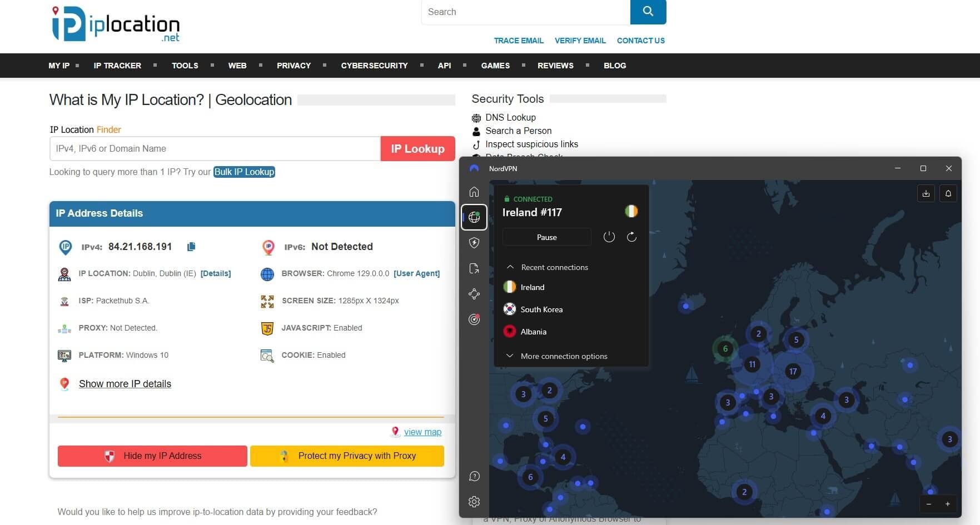Open NordVPN Threat Protection shield icon
Image resolution: width=980 pixels, height=525 pixels.
(x=474, y=243)
